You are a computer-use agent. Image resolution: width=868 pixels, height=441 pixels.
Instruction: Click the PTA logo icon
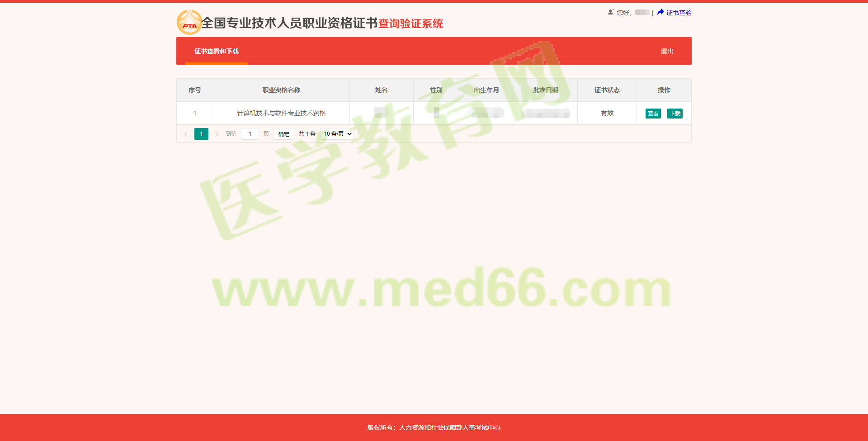[x=189, y=23]
